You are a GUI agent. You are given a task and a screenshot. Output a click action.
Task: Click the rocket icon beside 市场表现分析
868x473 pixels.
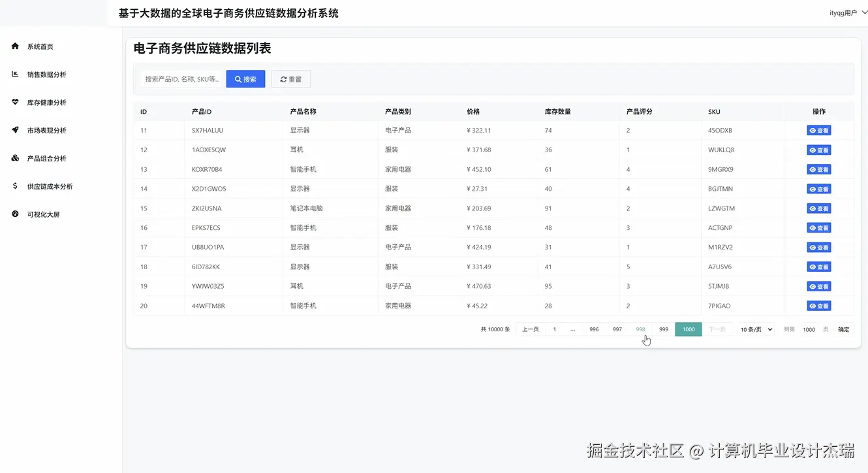point(15,130)
